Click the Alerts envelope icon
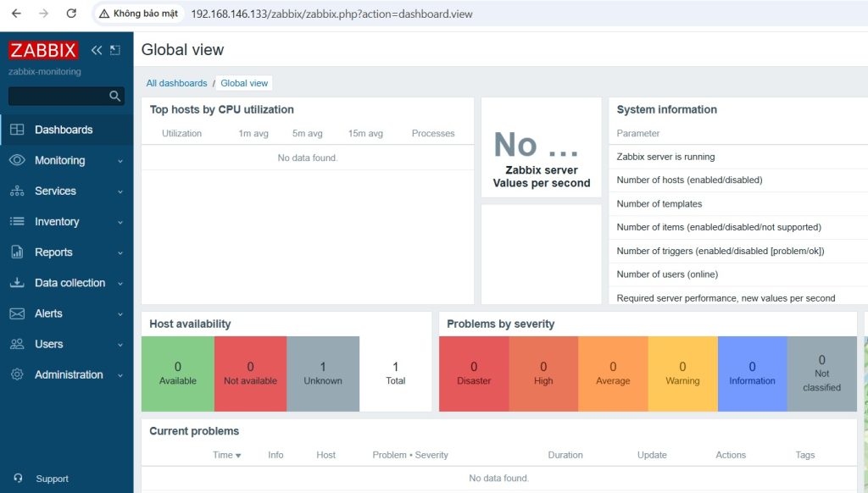The width and height of the screenshot is (868, 493). [17, 313]
